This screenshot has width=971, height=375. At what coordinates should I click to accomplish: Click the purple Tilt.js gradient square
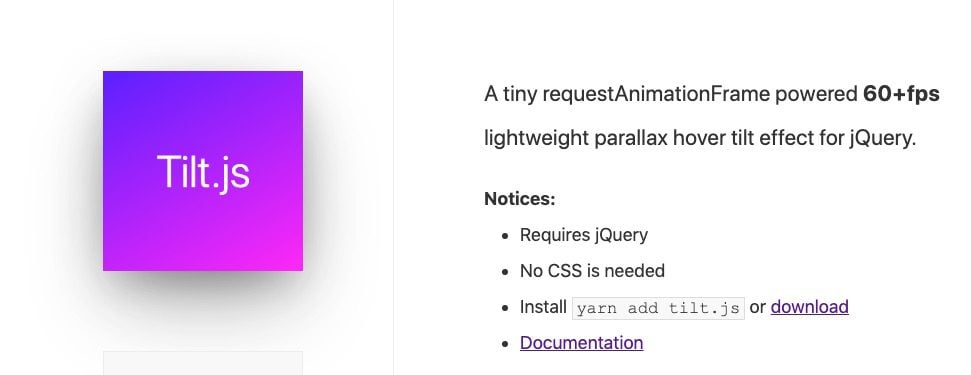click(202, 171)
